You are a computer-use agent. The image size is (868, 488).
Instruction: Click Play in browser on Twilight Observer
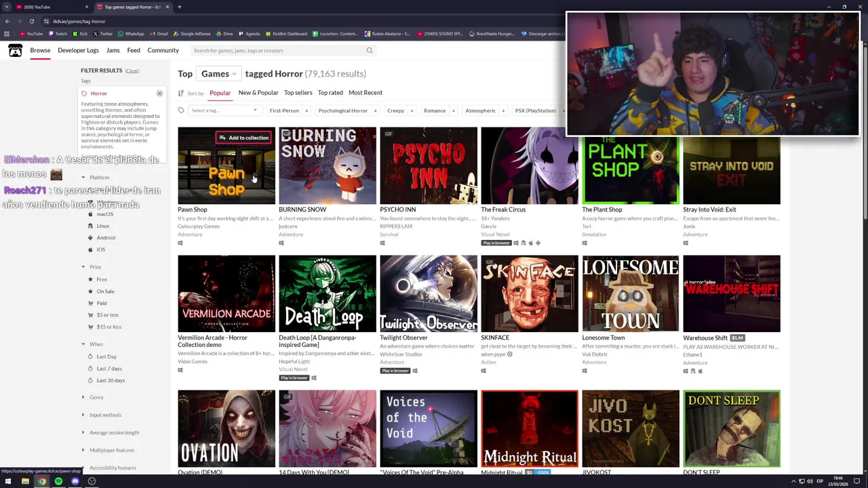(395, 371)
